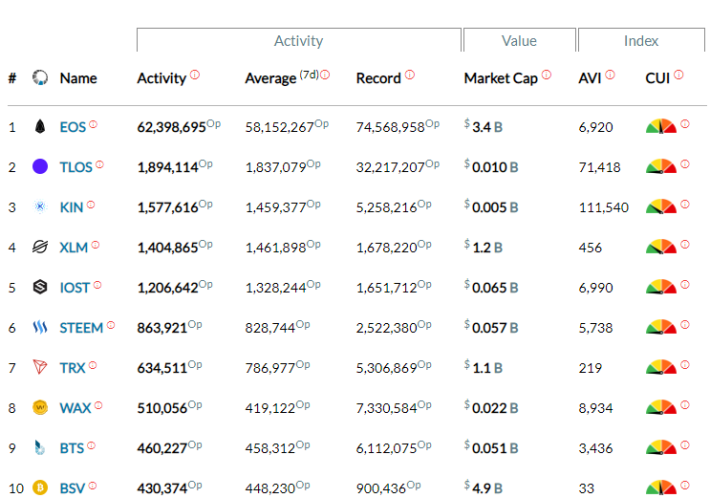This screenshot has height=498, width=710.
Task: Open info icon next to Record header
Action: point(410,74)
